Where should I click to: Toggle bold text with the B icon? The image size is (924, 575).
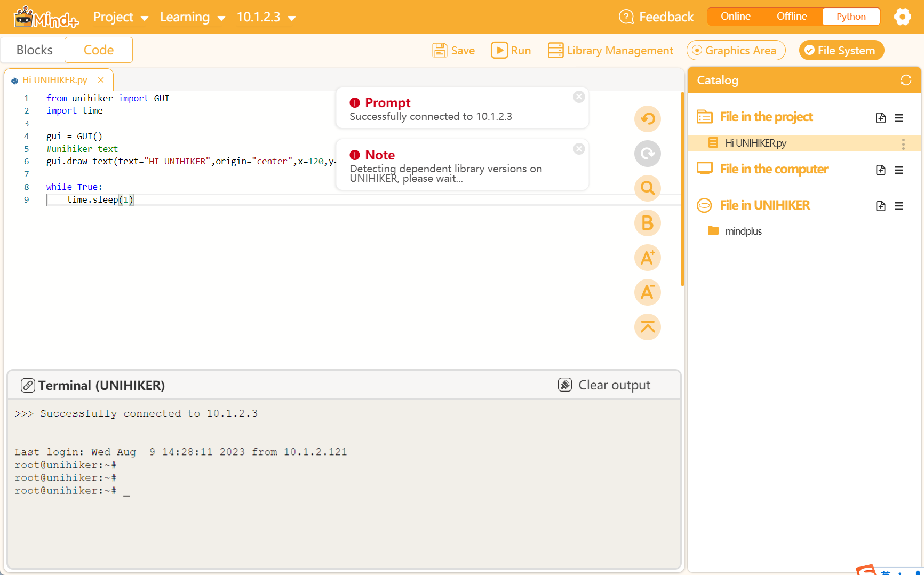(647, 223)
